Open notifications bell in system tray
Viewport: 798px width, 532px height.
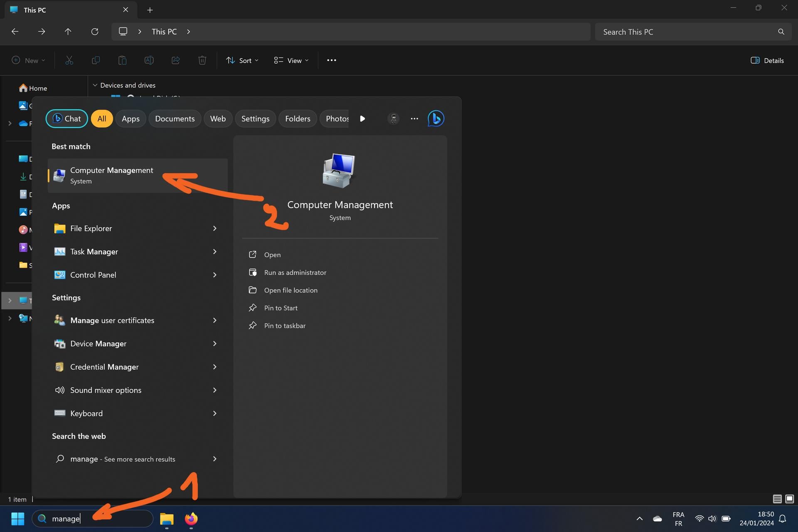(x=783, y=519)
